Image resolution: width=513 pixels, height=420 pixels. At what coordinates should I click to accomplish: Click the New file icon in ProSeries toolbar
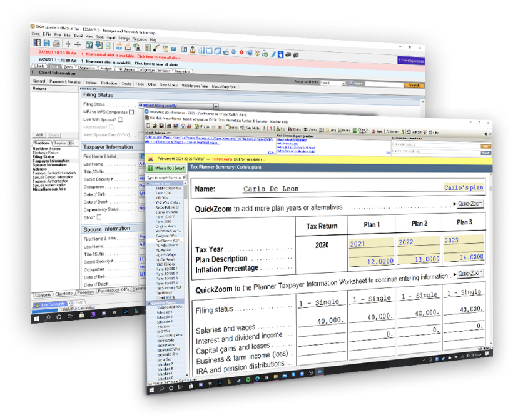pyautogui.click(x=148, y=126)
